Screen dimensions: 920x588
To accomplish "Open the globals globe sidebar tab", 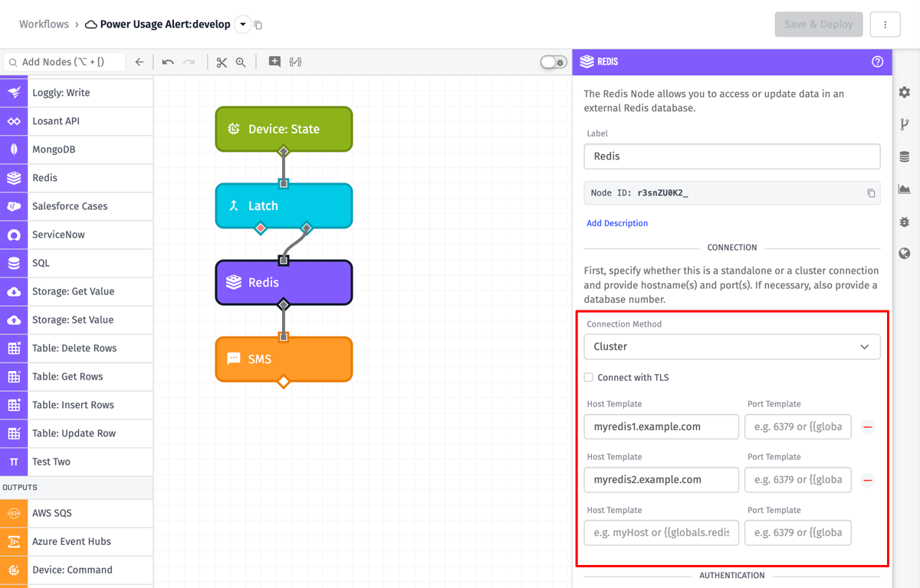I will click(905, 254).
